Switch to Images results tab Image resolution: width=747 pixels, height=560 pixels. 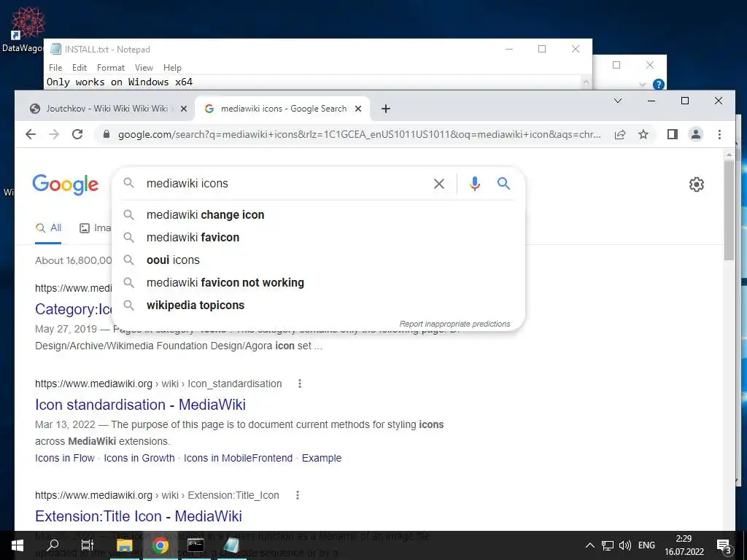tap(96, 228)
